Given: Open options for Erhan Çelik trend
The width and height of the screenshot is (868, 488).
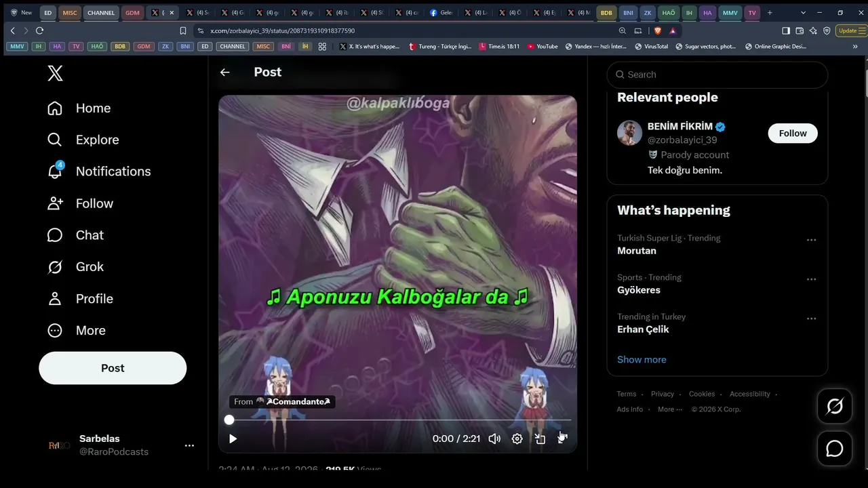Looking at the screenshot, I should 811,319.
